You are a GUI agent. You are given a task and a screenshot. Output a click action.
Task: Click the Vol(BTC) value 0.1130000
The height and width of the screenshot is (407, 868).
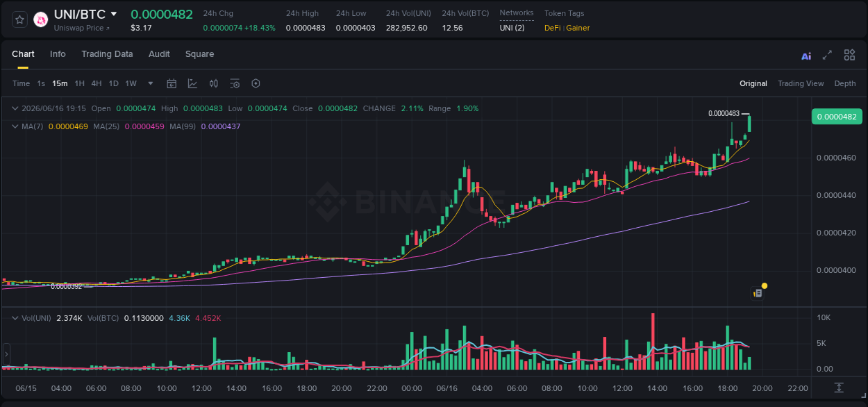144,318
